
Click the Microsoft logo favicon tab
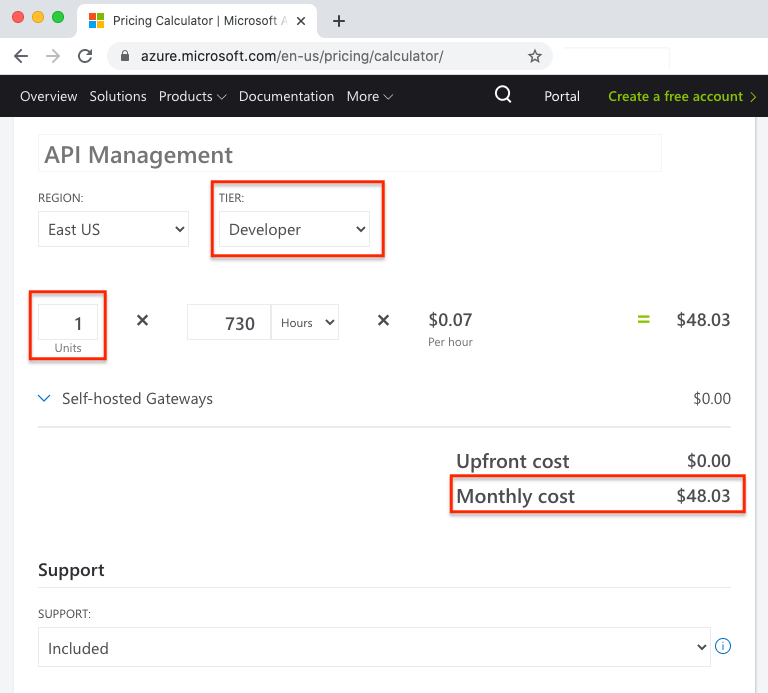pyautogui.click(x=96, y=21)
